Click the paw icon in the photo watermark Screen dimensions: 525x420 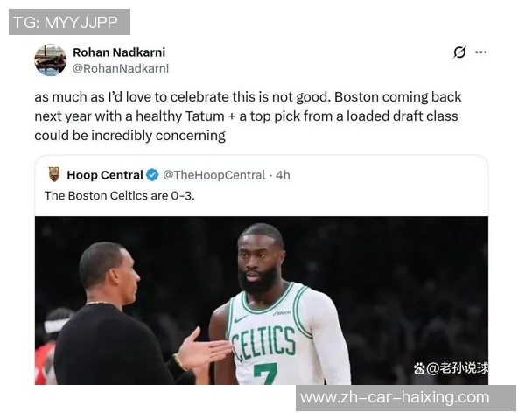(419, 368)
